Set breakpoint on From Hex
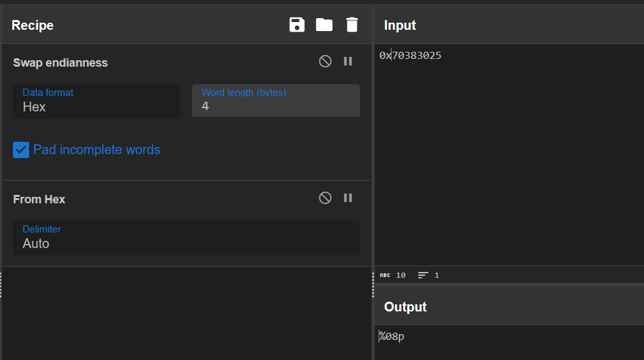The width and height of the screenshot is (644, 360). pos(348,198)
